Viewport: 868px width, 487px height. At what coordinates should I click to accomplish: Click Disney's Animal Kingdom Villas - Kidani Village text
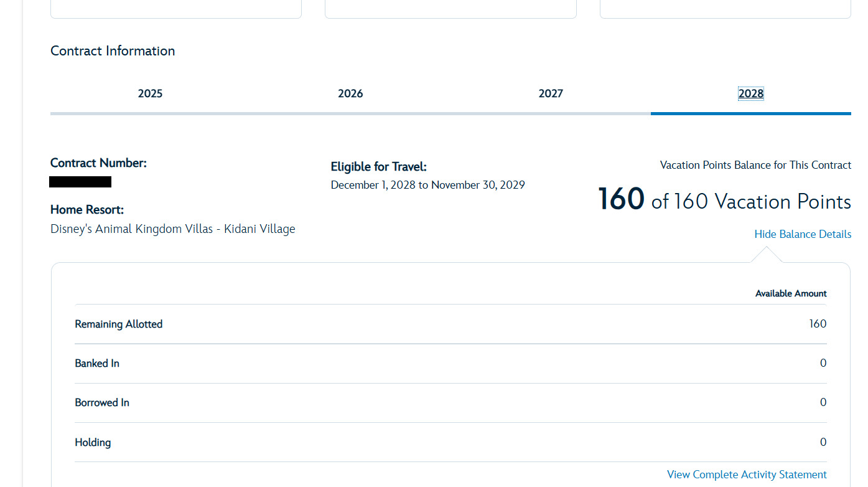point(173,229)
